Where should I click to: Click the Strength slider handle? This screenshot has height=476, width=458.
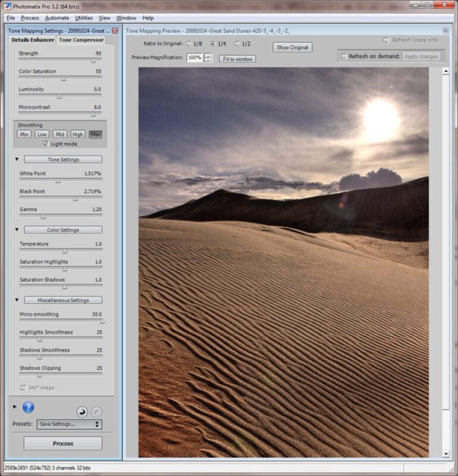[93, 60]
